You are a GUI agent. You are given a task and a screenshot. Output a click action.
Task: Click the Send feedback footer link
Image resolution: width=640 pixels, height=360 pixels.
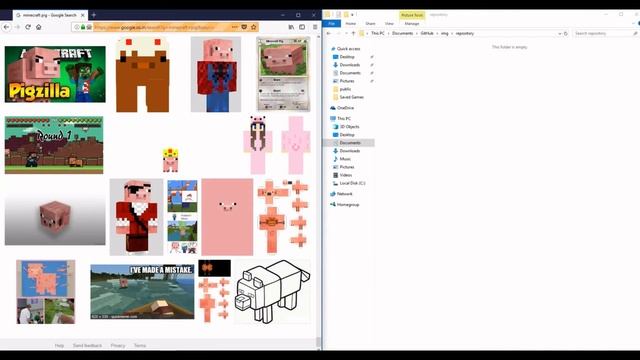(x=87, y=345)
